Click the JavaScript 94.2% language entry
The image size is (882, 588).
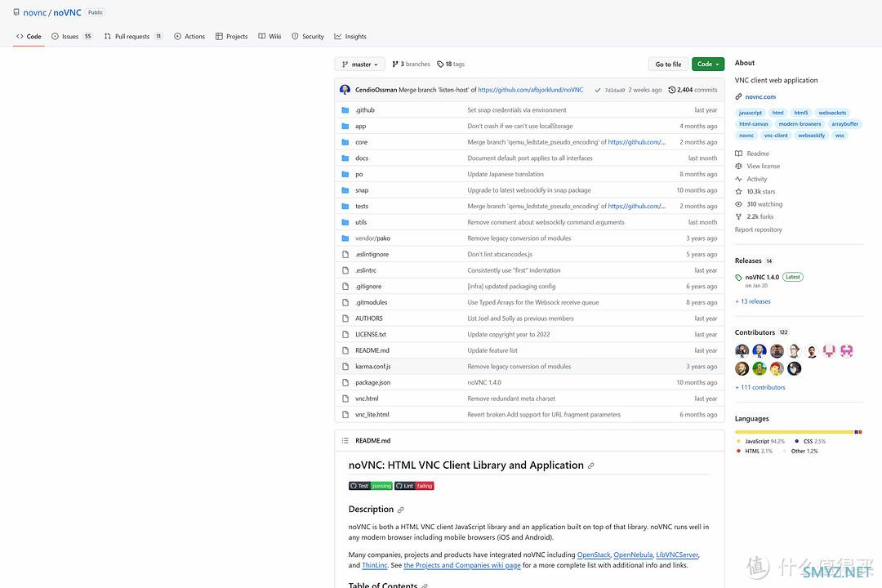760,442
